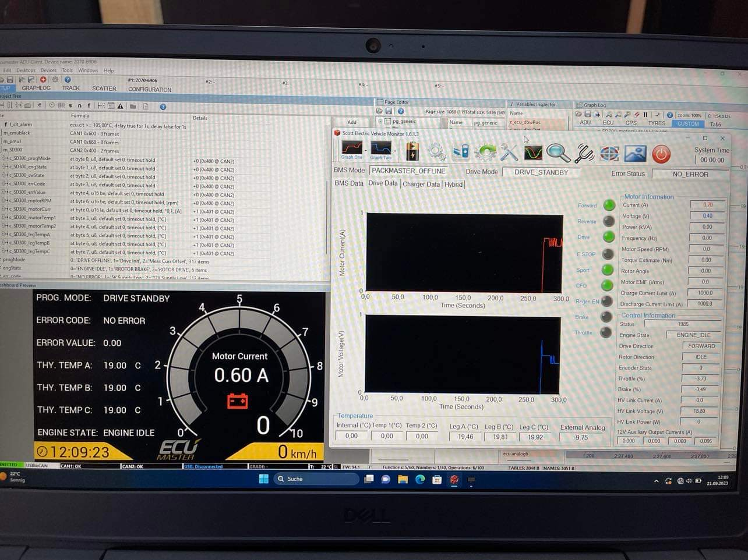Switch to the Charger Data tab
748x560 pixels.
421,185
